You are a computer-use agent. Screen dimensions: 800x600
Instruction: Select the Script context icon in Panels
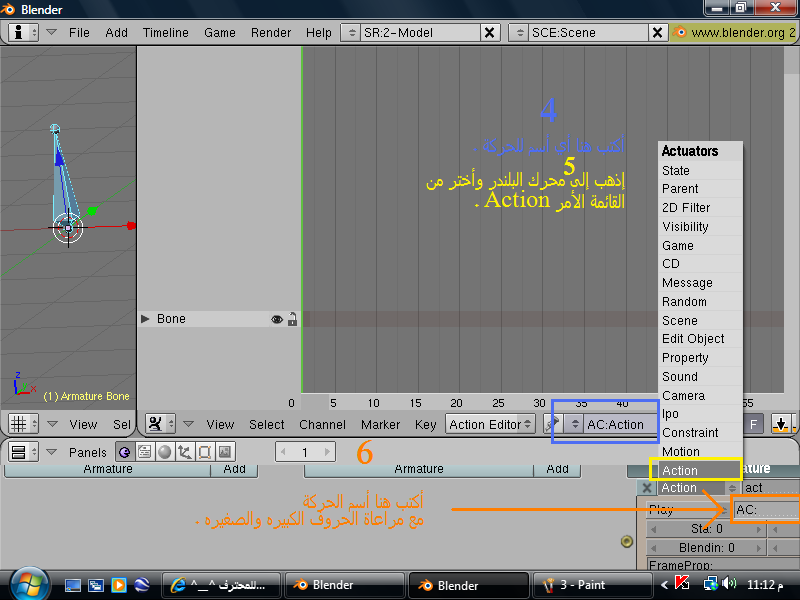tap(145, 452)
